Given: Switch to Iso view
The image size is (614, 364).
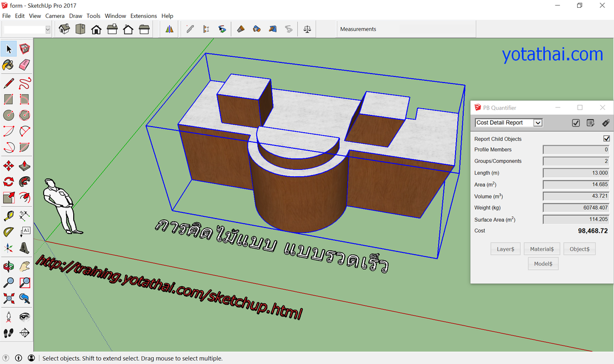Looking at the screenshot, I should [64, 29].
